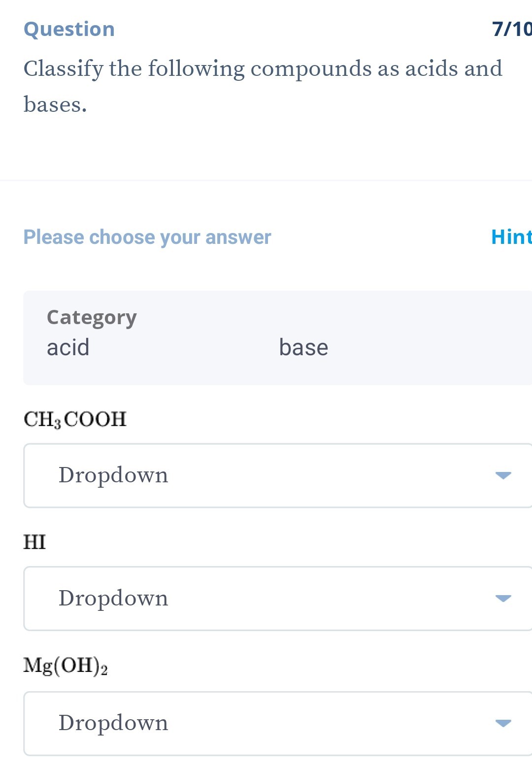Open the CH₃COOH classification dropdown
Image resolution: width=532 pixels, height=770 pixels.
coord(266,475)
